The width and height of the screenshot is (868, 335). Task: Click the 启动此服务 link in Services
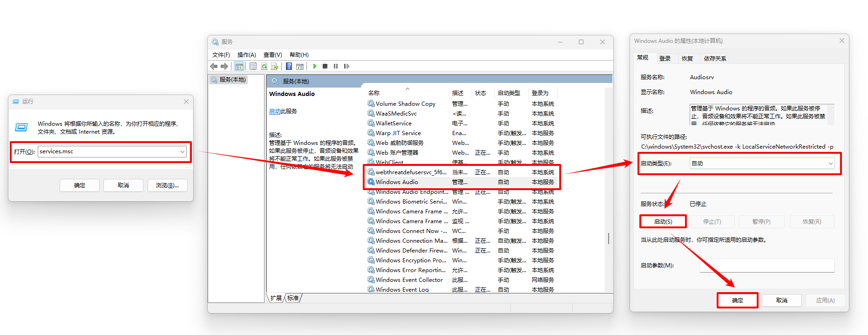pos(275,111)
